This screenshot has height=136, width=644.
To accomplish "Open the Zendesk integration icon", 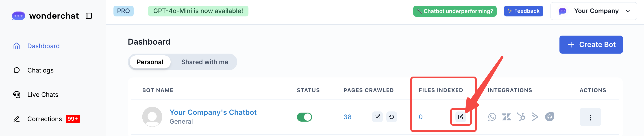I will pos(506,117).
